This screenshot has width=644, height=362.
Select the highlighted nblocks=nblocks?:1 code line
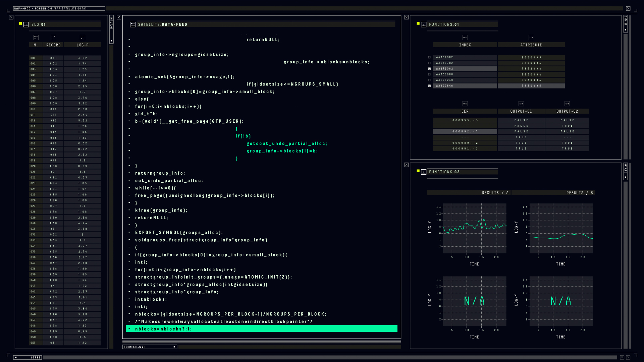(262, 329)
